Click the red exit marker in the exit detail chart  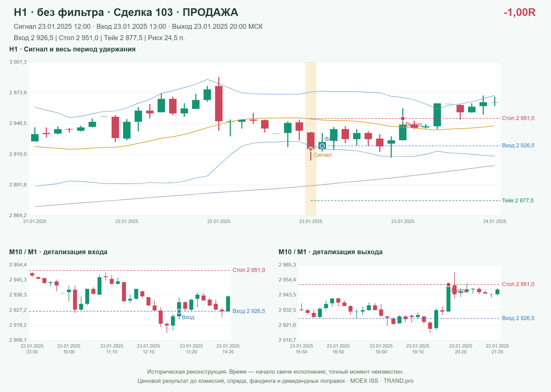tap(448, 285)
